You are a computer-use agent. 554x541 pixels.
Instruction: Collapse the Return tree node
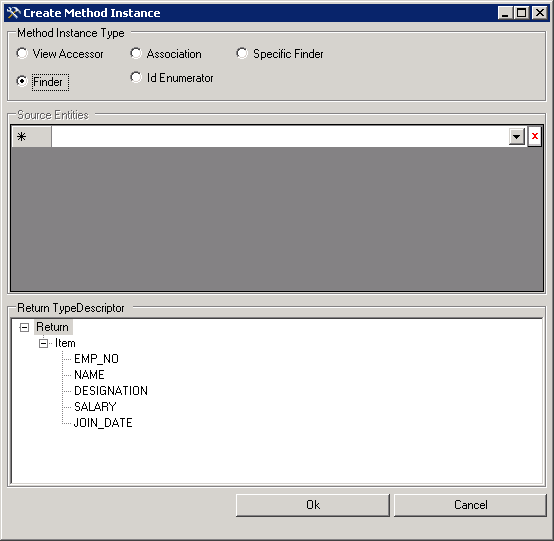[24, 328]
